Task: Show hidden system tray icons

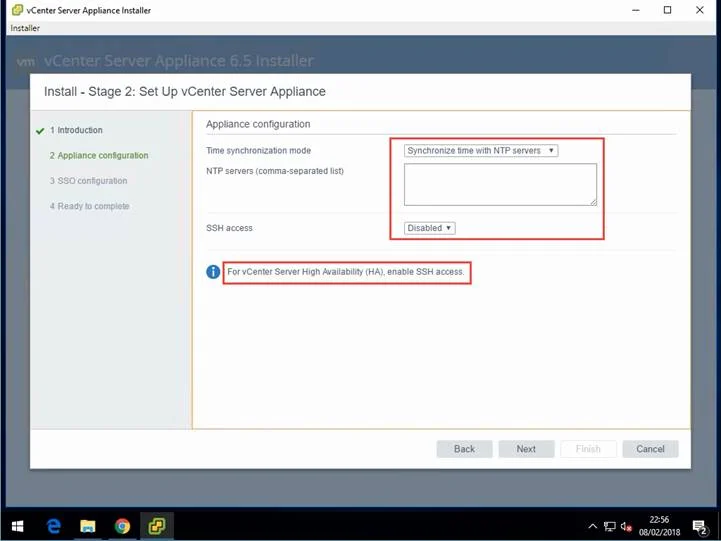Action: pos(593,526)
